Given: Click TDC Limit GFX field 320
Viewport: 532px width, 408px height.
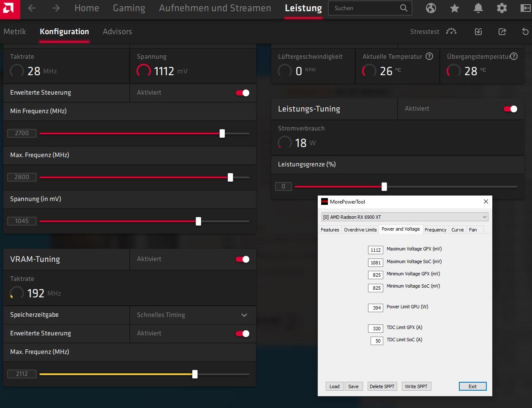Looking at the screenshot, I should (375, 329).
